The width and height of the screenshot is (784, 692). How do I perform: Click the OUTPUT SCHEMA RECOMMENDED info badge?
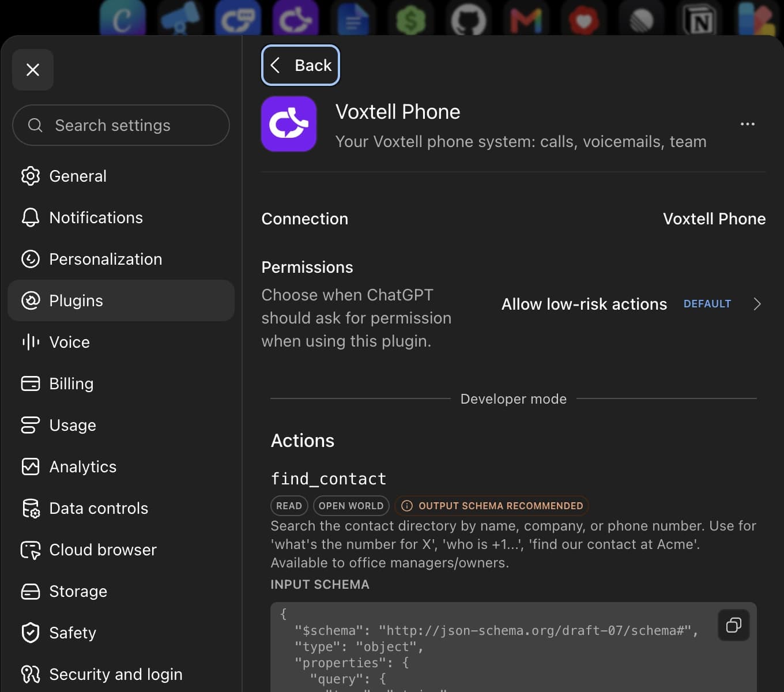tap(492, 506)
